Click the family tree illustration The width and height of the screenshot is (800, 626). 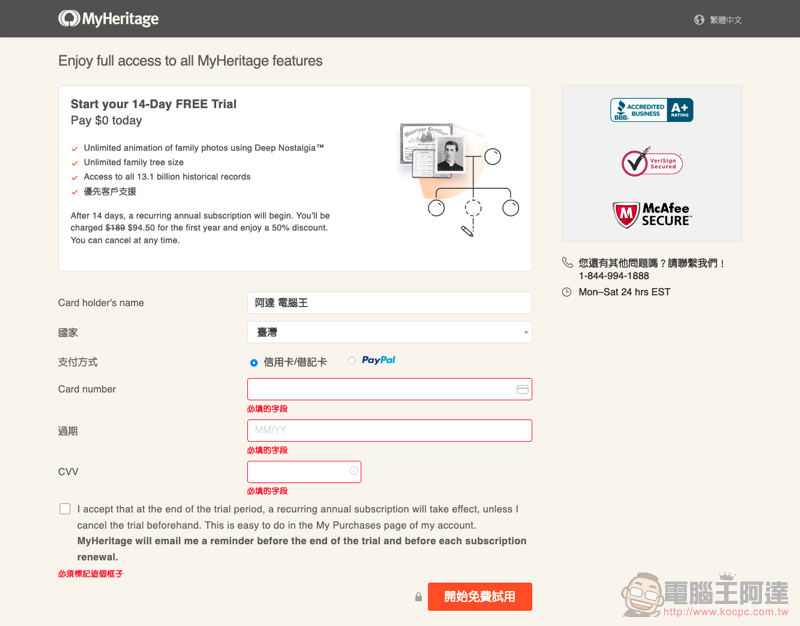tap(459, 180)
